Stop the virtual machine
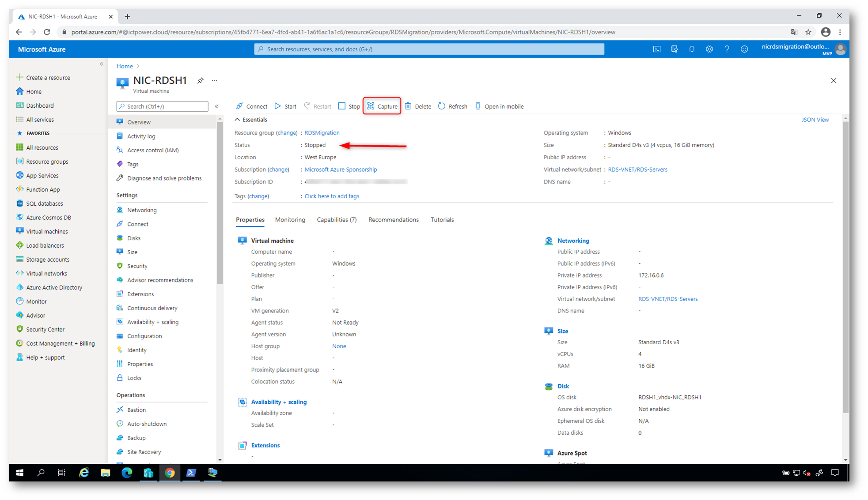The width and height of the screenshot is (868, 500). point(349,106)
